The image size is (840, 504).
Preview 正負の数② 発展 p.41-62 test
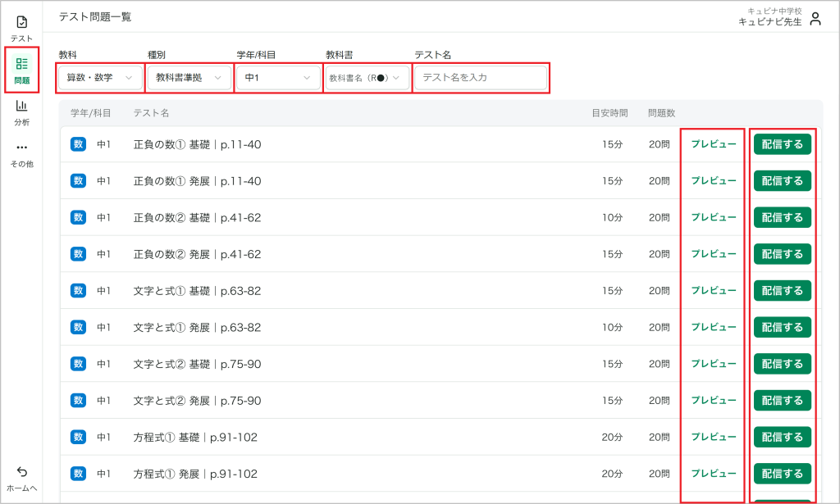coord(714,253)
